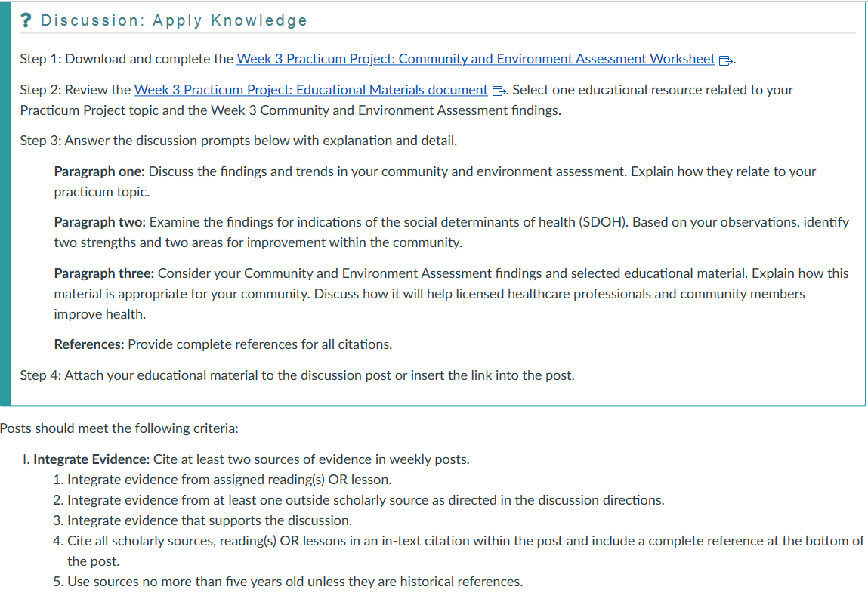
Task: Click the "Step 1: Download and complete the" text
Action: (x=126, y=59)
